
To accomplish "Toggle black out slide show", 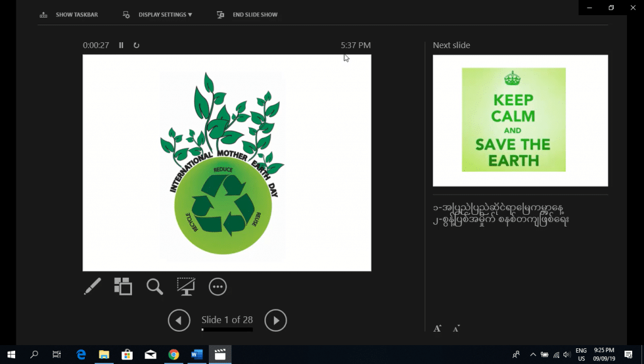I will (186, 287).
